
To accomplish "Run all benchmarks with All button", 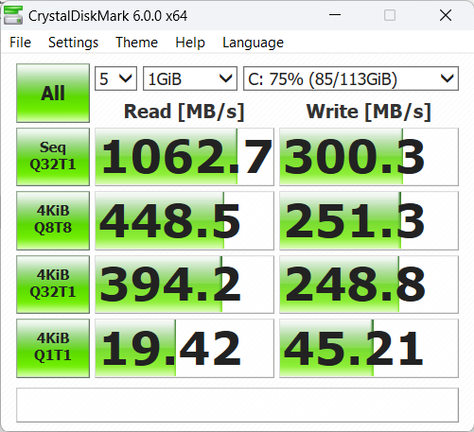I will [53, 93].
